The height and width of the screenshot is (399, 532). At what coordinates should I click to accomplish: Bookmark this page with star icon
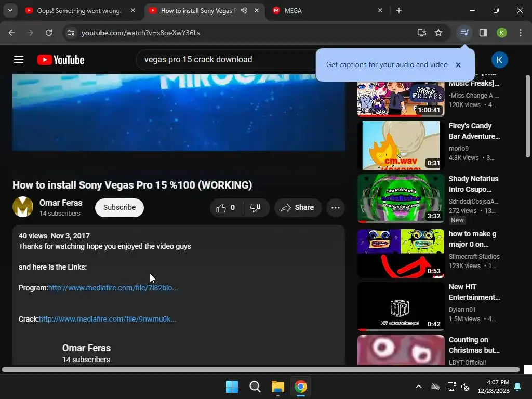coord(438,33)
